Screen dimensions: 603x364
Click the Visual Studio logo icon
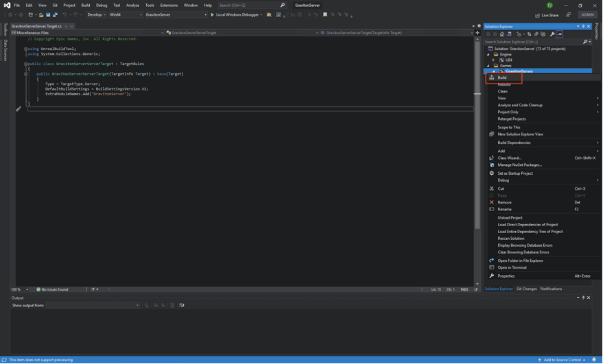[x=7, y=5]
